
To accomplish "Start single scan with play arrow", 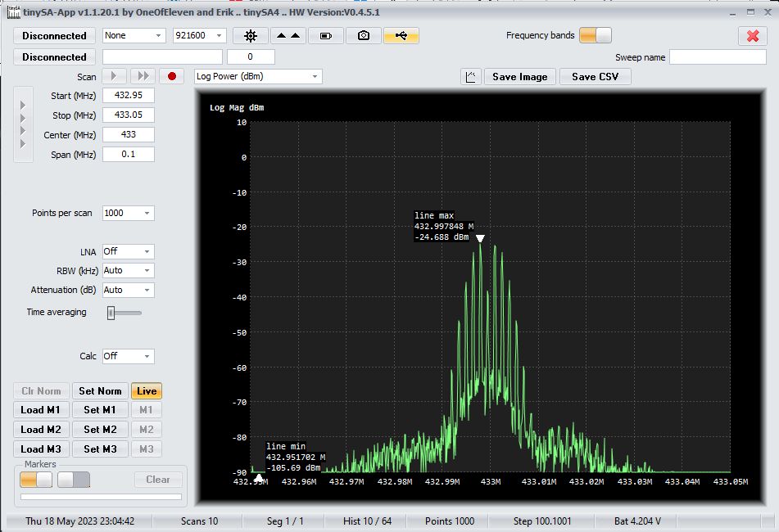I will [x=114, y=76].
